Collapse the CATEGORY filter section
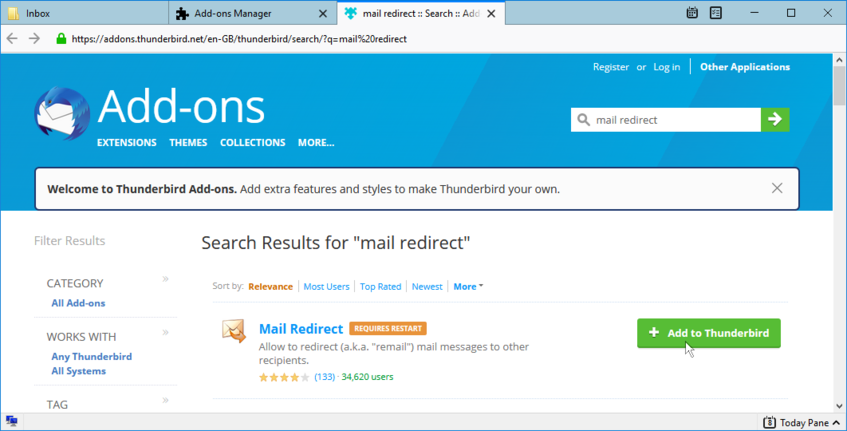The width and height of the screenshot is (847, 431). pos(165,279)
